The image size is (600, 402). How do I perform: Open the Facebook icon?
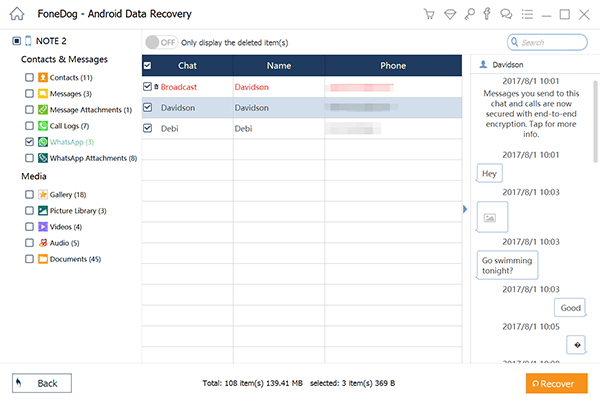[x=487, y=14]
